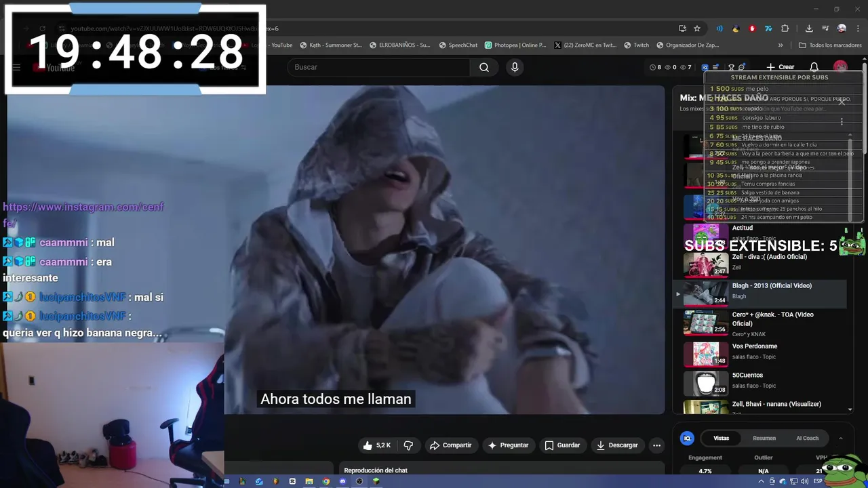The width and height of the screenshot is (868, 488).
Task: Switch to the Resumen tab
Action: coord(764,438)
